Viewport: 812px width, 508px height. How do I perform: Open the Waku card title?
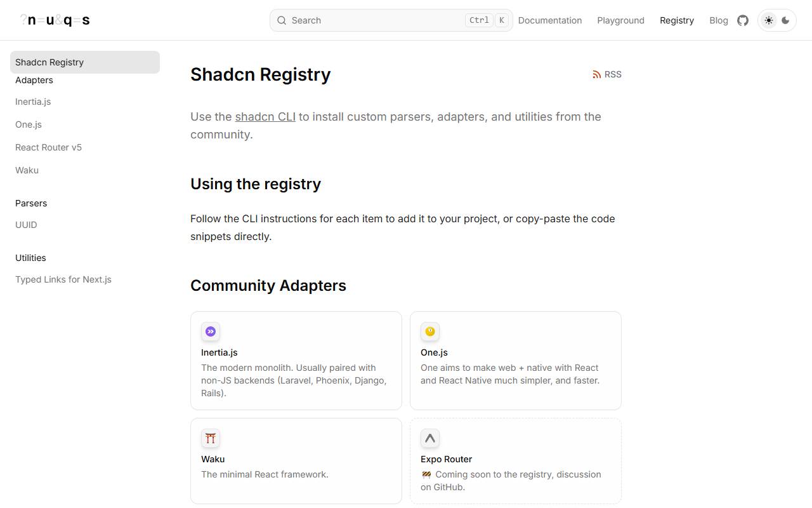[x=213, y=459]
